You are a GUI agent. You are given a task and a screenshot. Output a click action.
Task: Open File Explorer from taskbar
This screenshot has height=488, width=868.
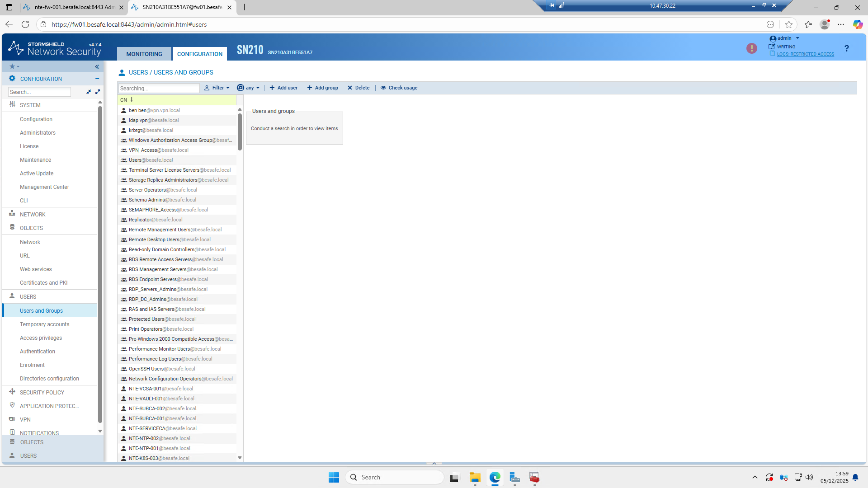[x=475, y=477]
